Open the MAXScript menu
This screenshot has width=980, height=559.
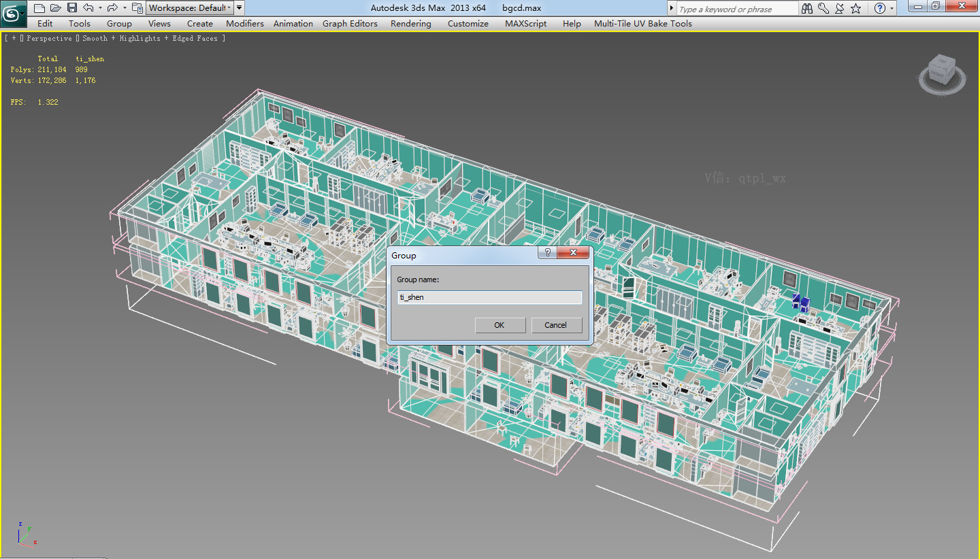point(527,23)
